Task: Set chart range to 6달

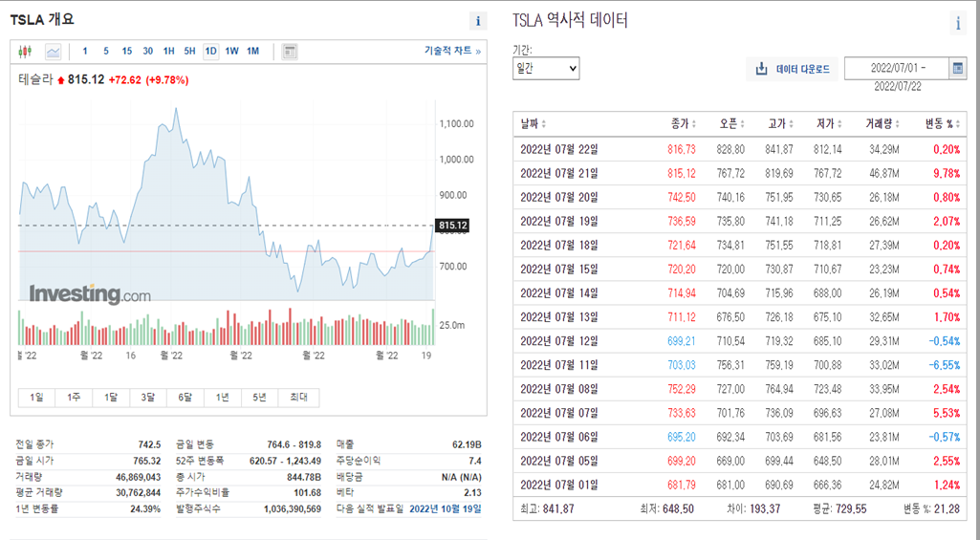Action: [x=185, y=398]
